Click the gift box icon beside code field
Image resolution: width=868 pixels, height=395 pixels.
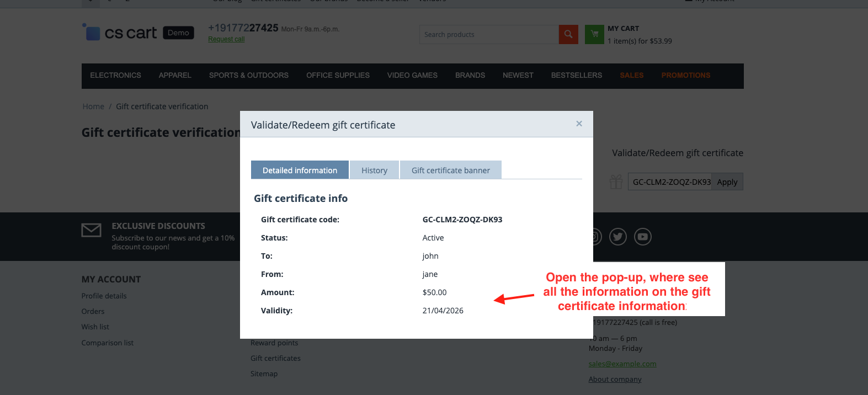[616, 182]
